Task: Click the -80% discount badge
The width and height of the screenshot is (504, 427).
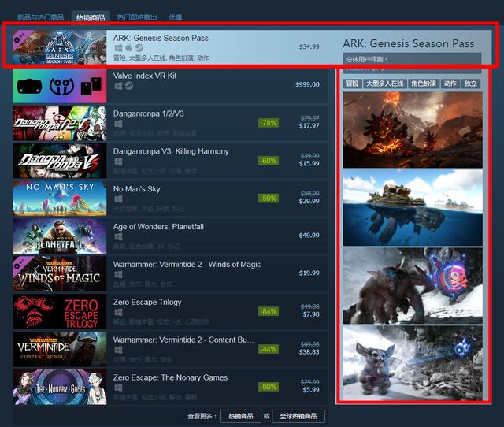Action: point(269,387)
